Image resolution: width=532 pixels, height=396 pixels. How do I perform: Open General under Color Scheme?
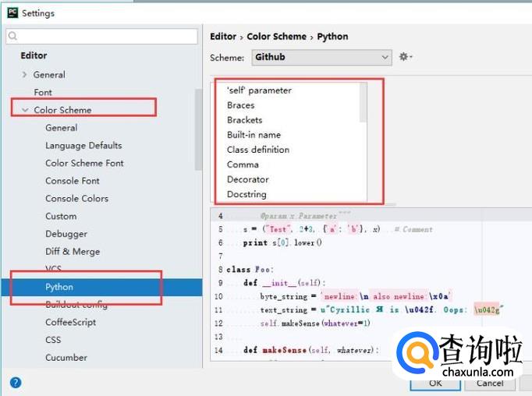(62, 128)
